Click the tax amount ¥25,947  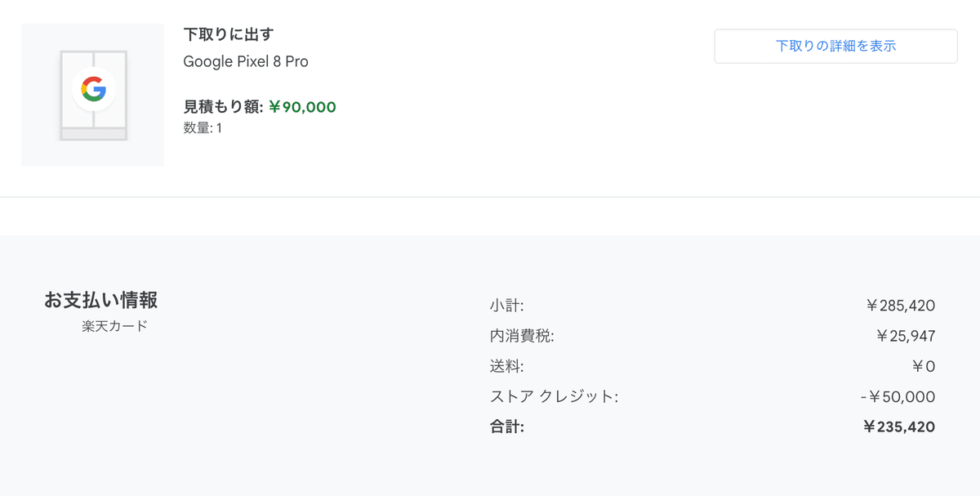(905, 336)
